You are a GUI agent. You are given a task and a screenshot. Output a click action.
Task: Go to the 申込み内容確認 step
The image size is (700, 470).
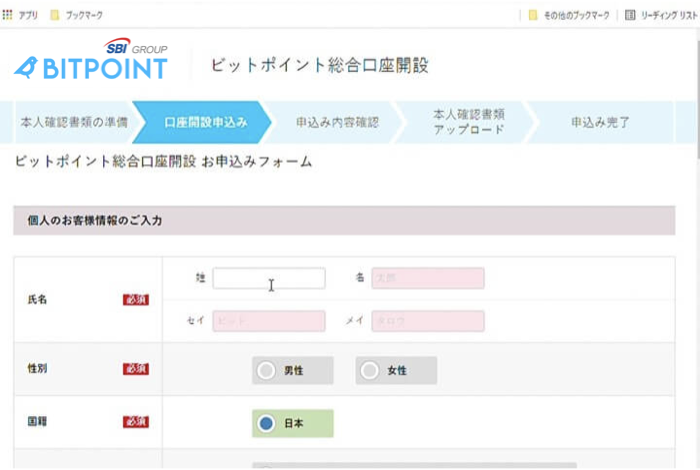coord(337,123)
